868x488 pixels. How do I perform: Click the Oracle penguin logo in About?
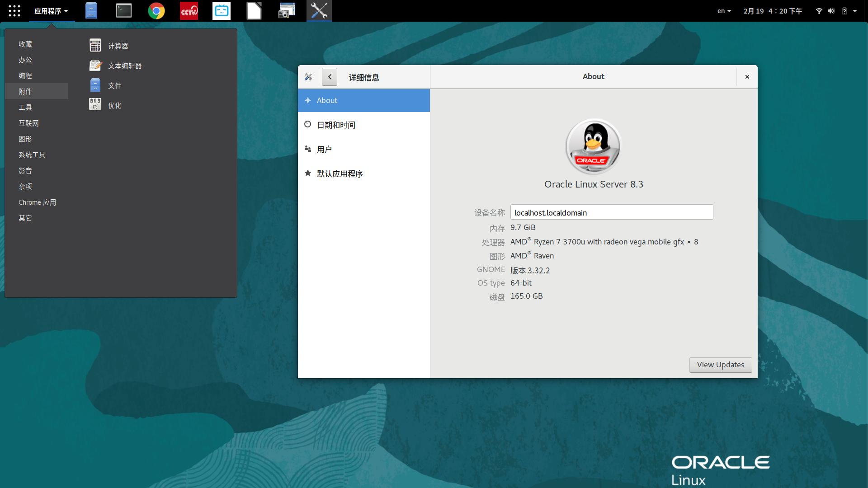tap(593, 147)
